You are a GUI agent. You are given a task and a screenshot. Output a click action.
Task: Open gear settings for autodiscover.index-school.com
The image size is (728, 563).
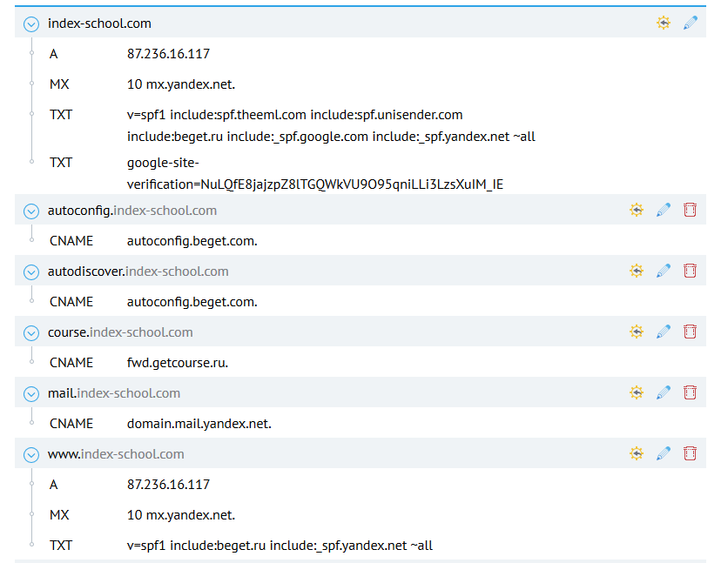pos(637,271)
